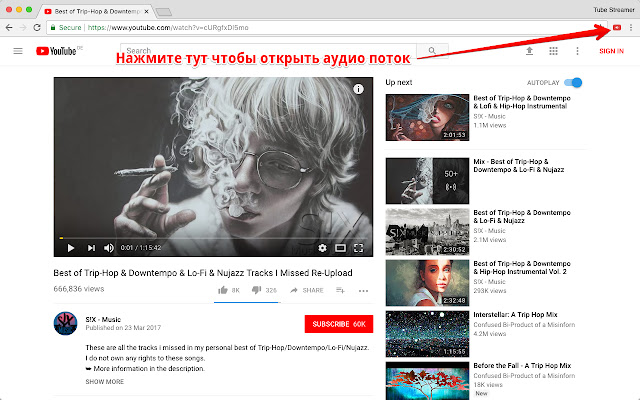Close the Best of Trip-Hop browser tab
The height and width of the screenshot is (400, 640).
pyautogui.click(x=147, y=11)
